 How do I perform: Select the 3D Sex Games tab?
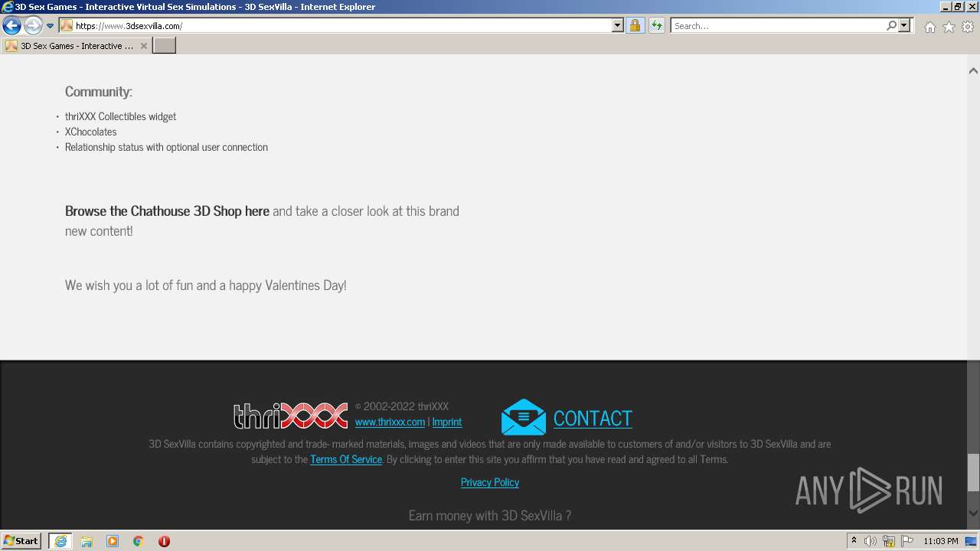click(x=77, y=46)
